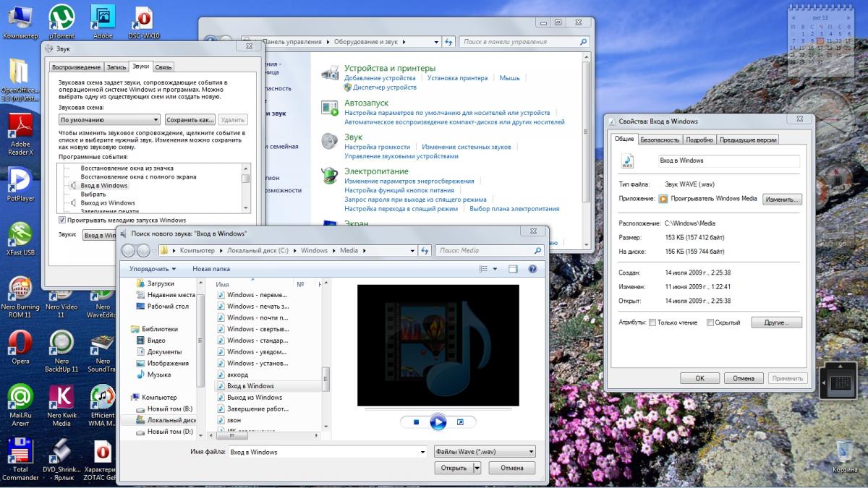
Task: Open the uTorrent desktop icon
Action: (61, 17)
